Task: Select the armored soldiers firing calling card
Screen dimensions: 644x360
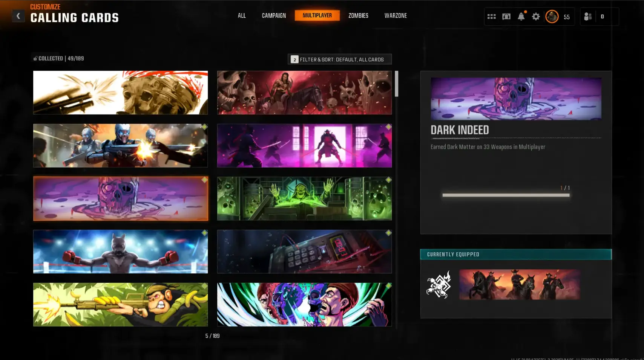Action: [x=120, y=146]
